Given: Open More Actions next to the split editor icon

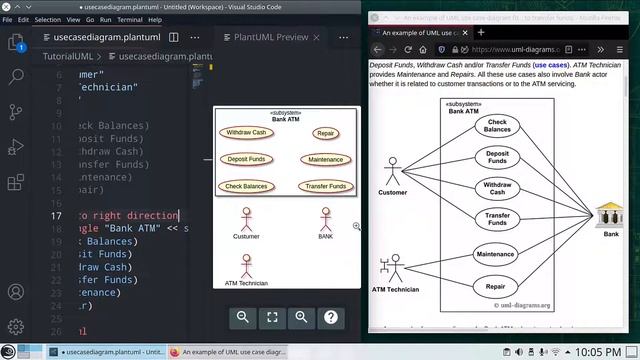Looking at the screenshot, I should click(x=195, y=37).
